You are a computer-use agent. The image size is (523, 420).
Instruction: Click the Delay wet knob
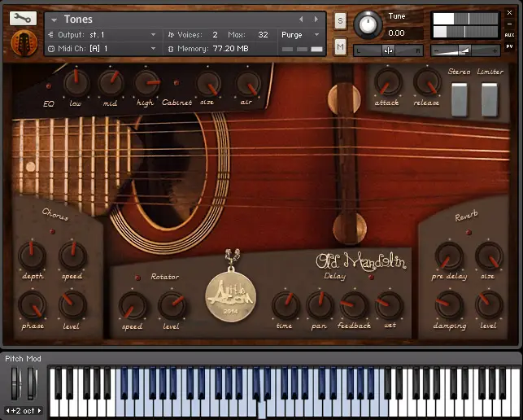click(389, 305)
